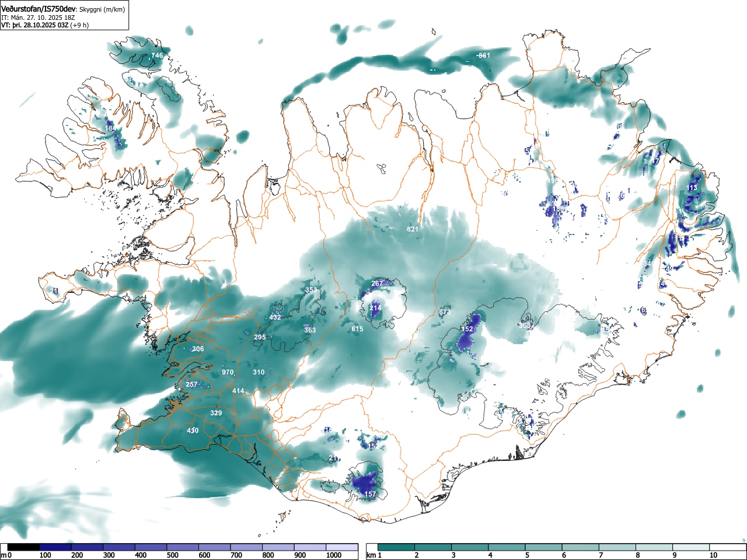Click the '1000' tick label in meter legend
The width and height of the screenshot is (747, 560).
[334, 555]
